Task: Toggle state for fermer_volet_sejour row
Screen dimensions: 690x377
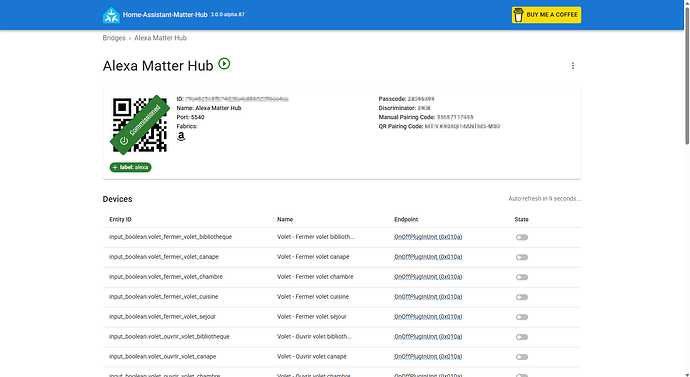Action: coord(522,317)
